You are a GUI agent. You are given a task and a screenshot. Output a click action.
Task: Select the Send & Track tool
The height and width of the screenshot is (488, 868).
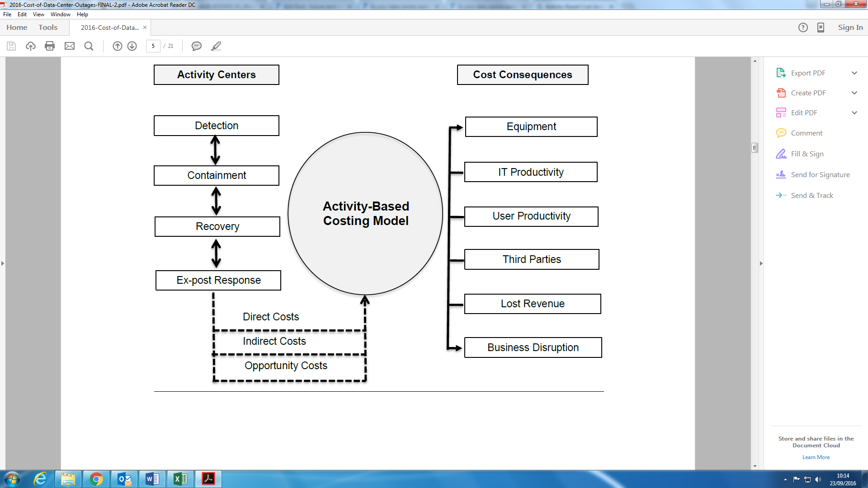[812, 195]
